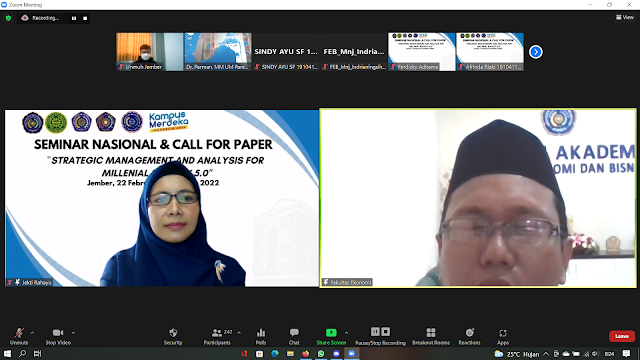Open the Office icon on the taskbar
Viewport: 640px width, 360px height.
(x=244, y=354)
